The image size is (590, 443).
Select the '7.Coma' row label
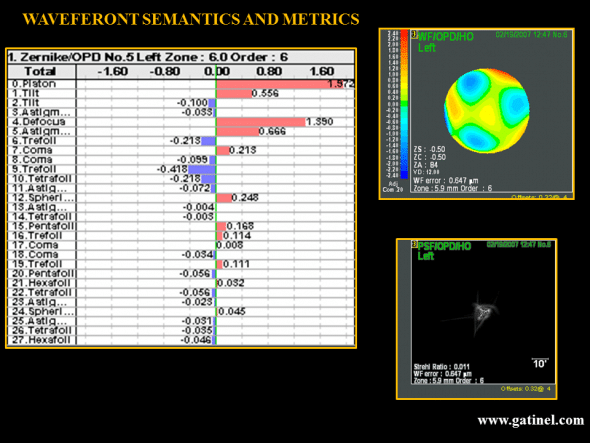click(32, 150)
